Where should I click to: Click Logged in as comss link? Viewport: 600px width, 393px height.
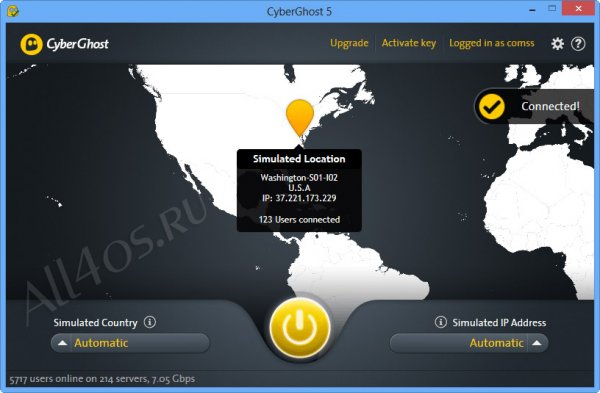coord(492,43)
